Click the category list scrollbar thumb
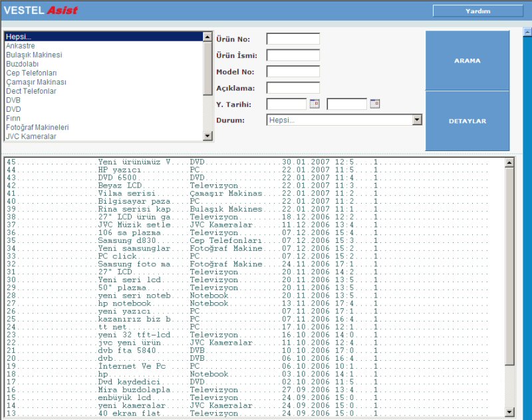The height and width of the screenshot is (420, 532). pos(207,69)
